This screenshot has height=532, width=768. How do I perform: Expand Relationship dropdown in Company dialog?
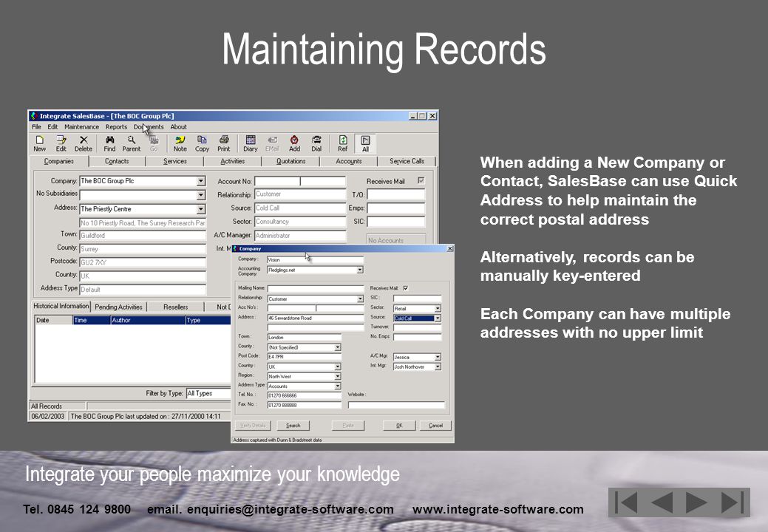(x=360, y=299)
